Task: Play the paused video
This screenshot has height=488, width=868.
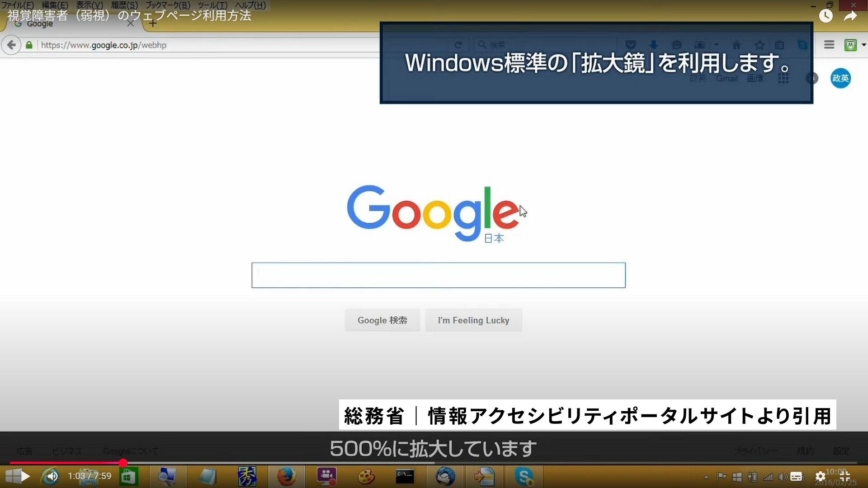Action: 25,476
